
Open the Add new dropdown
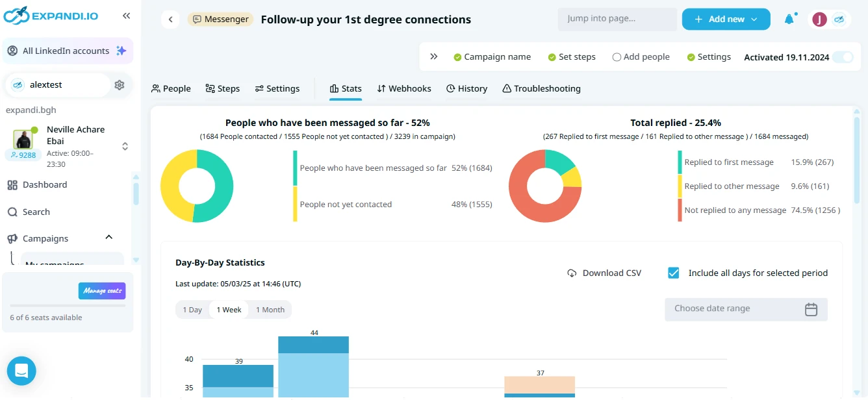click(726, 19)
